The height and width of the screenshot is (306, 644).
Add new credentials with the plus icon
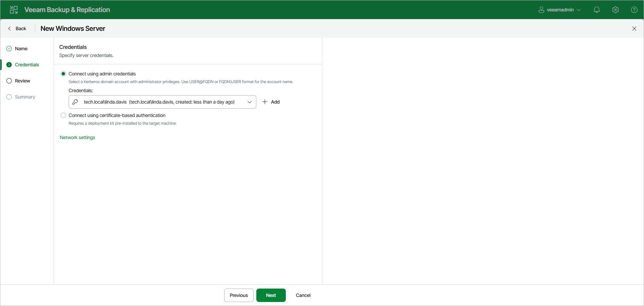coord(265,102)
